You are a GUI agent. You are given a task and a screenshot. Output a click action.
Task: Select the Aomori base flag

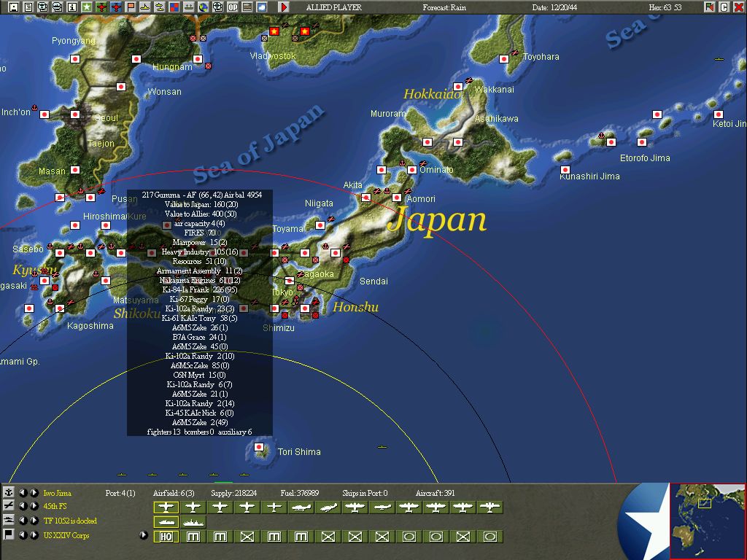396,197
